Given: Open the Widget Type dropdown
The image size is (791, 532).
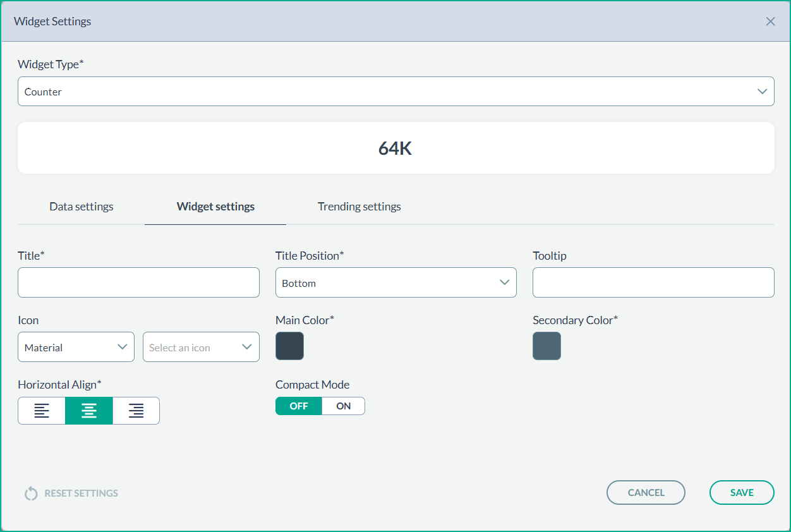Looking at the screenshot, I should point(395,92).
